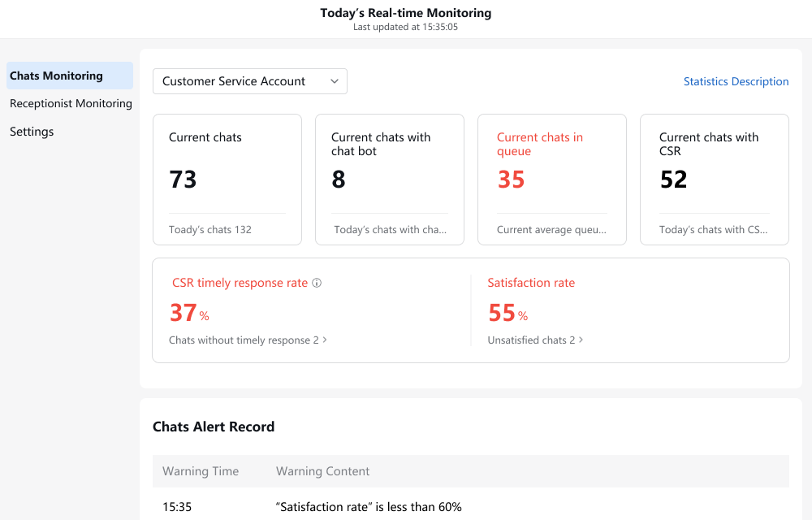This screenshot has width=812, height=520.
Task: Select the 15:35 satisfaction rate alert row
Action: tap(471, 506)
